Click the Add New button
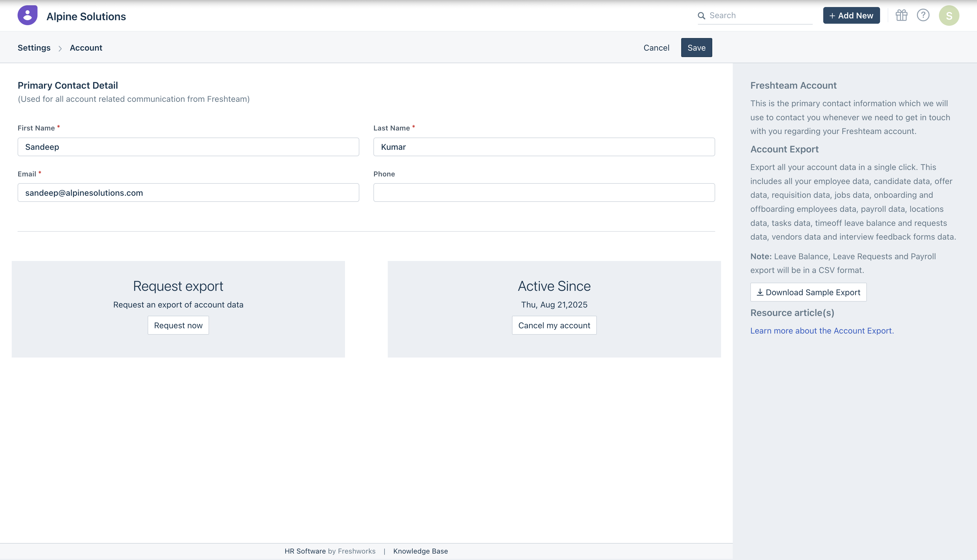 (x=851, y=16)
